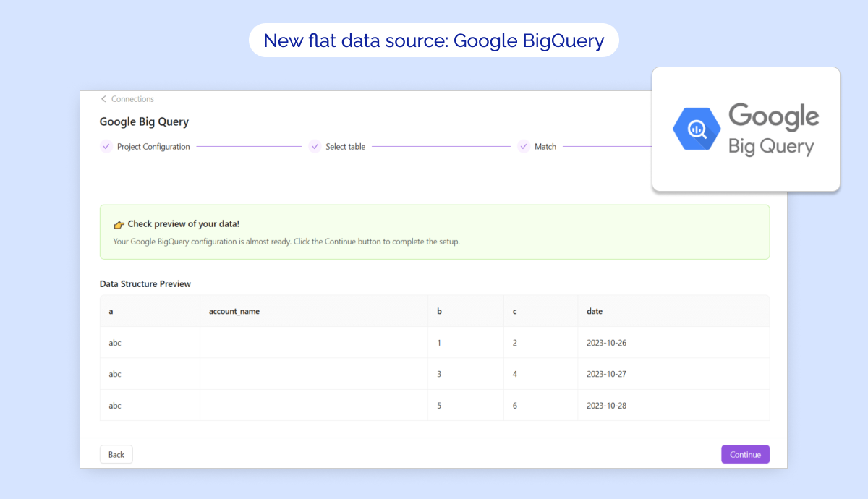The image size is (868, 499).
Task: Click the Project Configuration step checkmark
Action: click(106, 147)
